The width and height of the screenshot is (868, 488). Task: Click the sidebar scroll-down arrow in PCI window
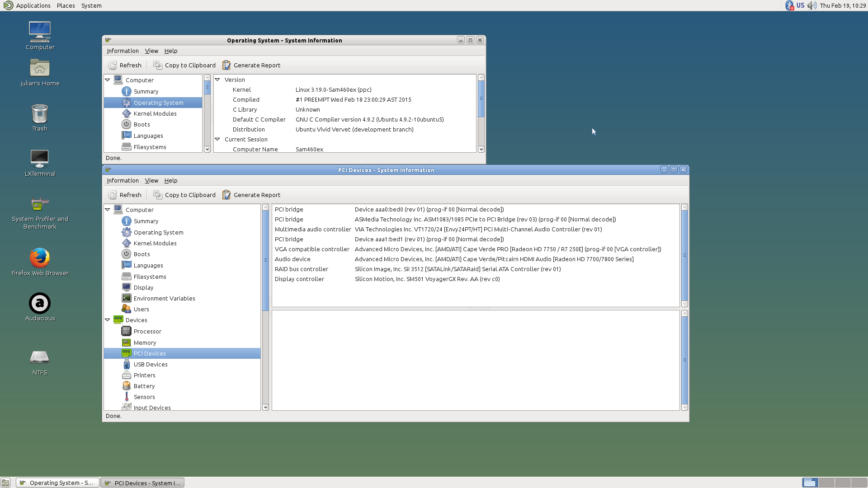click(x=265, y=407)
